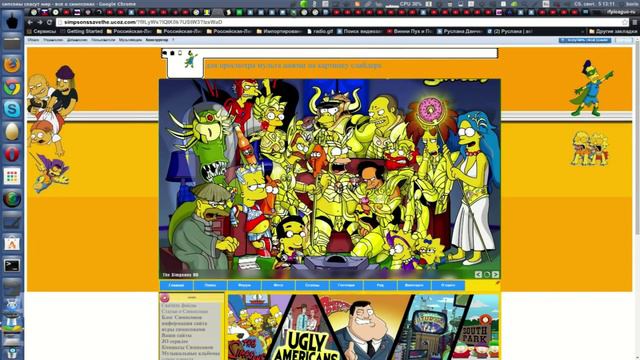Open the date and time in top panel
The height and width of the screenshot is (360, 640).
[594, 4]
